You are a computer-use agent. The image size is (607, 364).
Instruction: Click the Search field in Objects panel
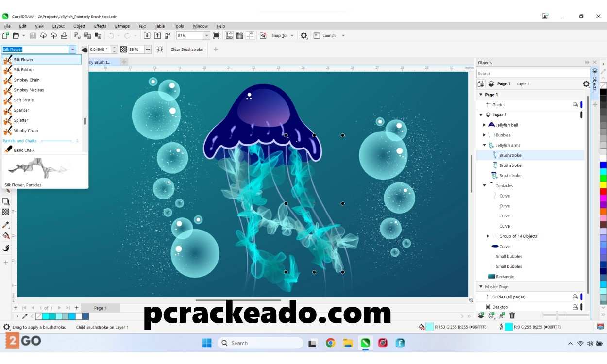pyautogui.click(x=532, y=74)
